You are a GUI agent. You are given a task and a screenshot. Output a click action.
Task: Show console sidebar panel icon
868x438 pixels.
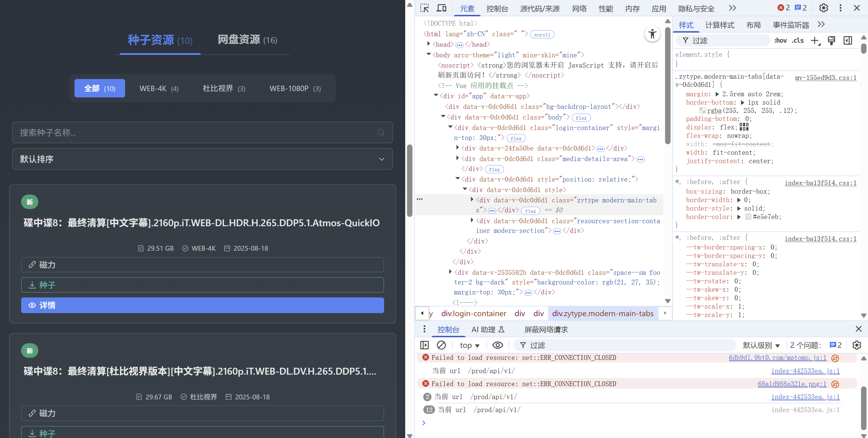pyautogui.click(x=424, y=345)
